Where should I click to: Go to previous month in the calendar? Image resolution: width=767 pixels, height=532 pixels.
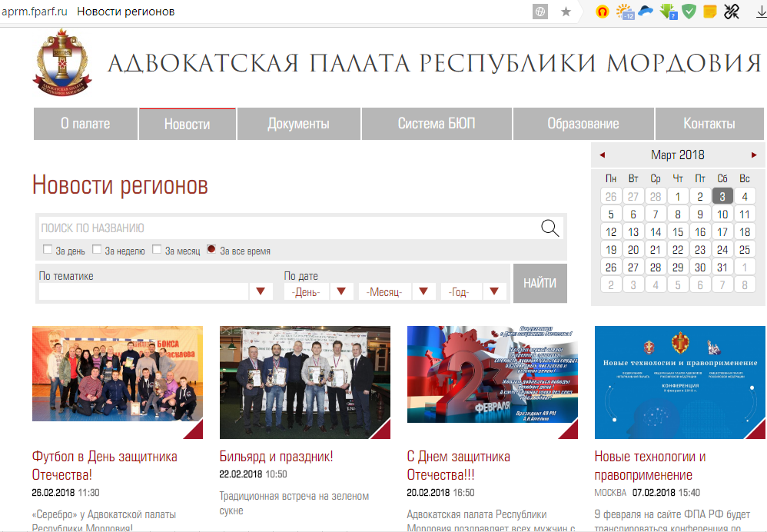(603, 155)
